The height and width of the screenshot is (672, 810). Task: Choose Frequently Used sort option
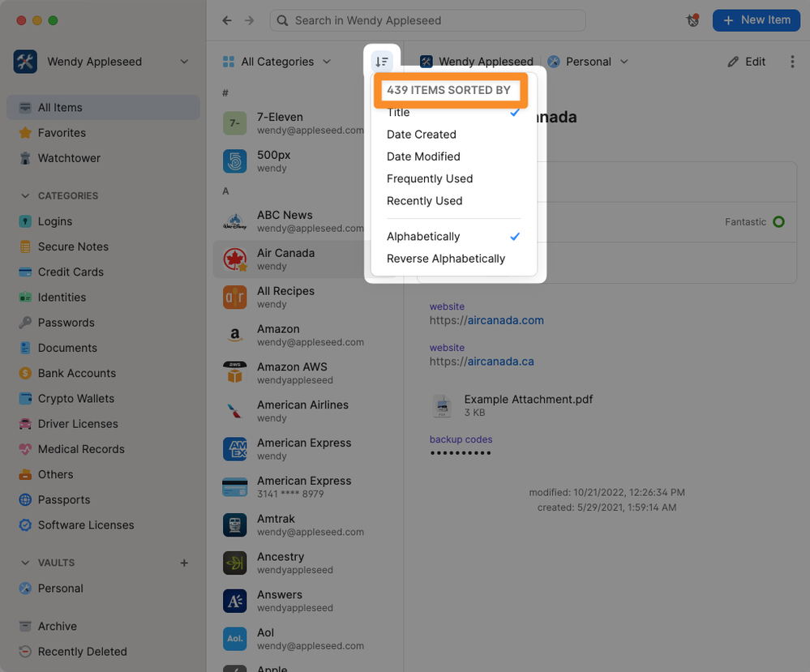click(x=430, y=178)
